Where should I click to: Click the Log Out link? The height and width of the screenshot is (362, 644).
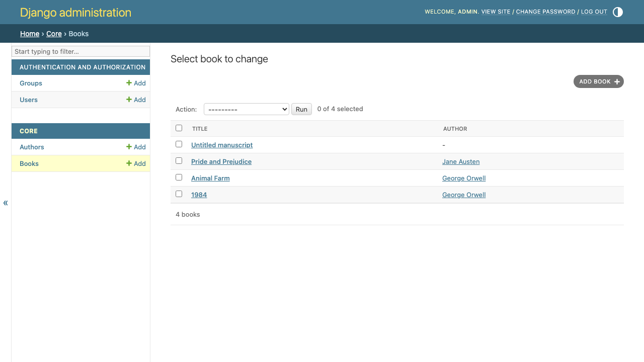tap(594, 12)
